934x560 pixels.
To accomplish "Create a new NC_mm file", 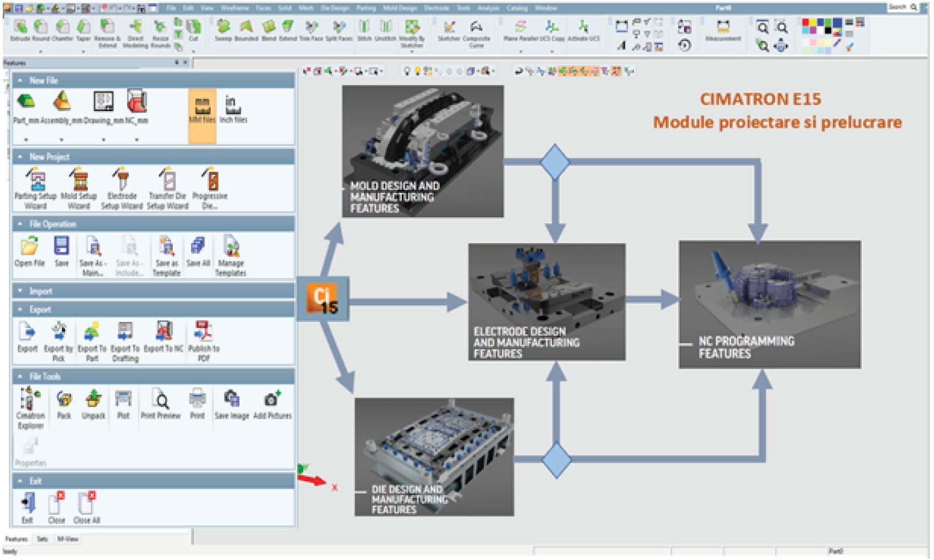I will 136,108.
